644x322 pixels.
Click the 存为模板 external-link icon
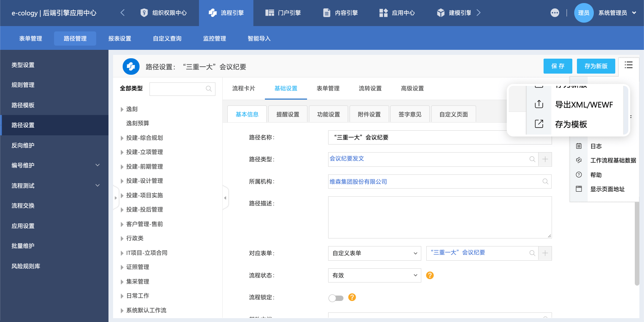click(539, 124)
